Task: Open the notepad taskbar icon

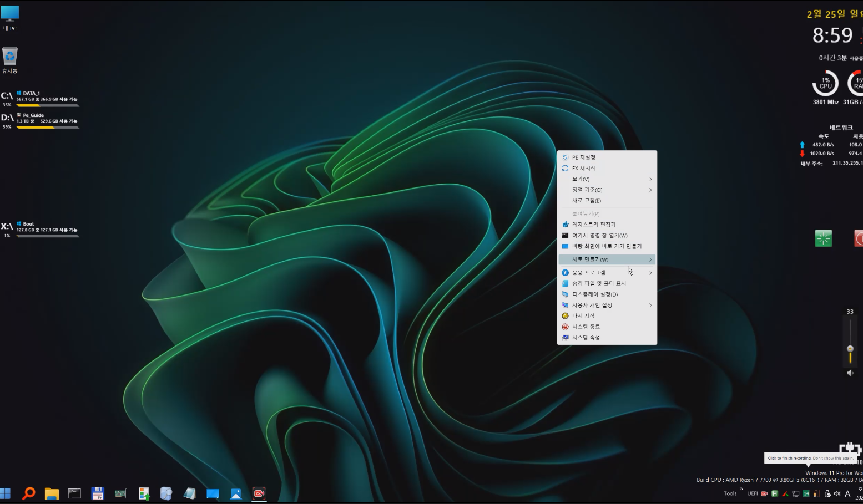Action: point(190,493)
